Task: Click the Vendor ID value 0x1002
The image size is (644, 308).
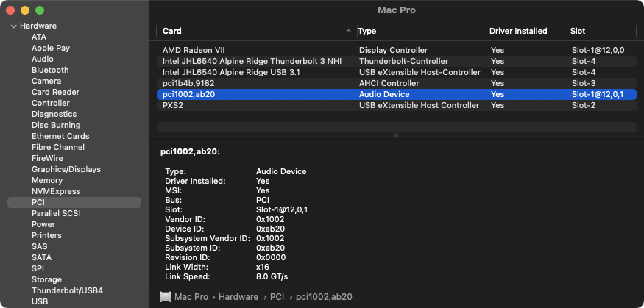Action: (x=270, y=219)
